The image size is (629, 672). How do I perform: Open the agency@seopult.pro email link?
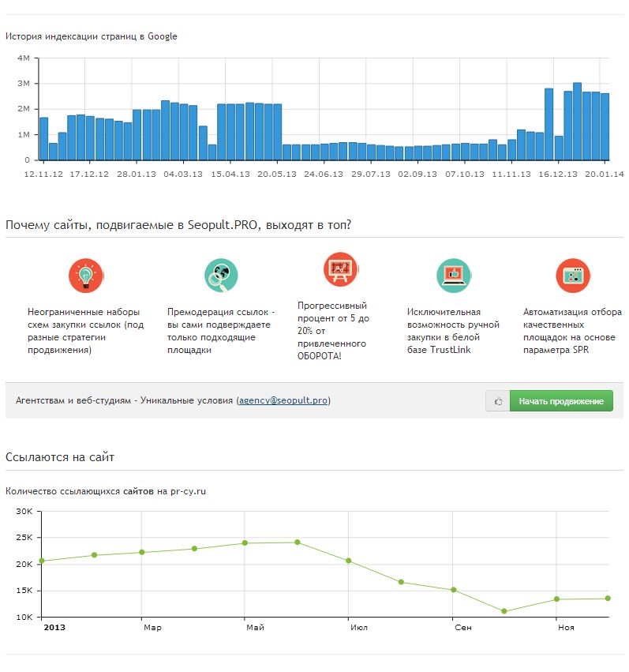click(283, 401)
